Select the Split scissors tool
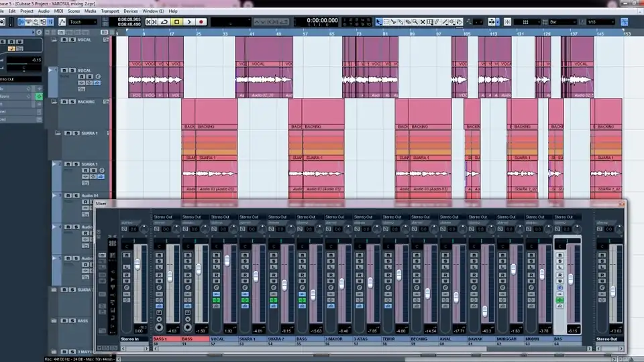Viewport: 644px width, 362px height. pyautogui.click(x=394, y=21)
